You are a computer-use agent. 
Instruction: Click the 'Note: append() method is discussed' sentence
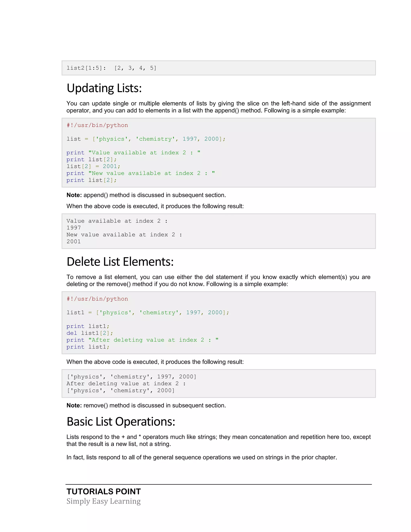146,195
